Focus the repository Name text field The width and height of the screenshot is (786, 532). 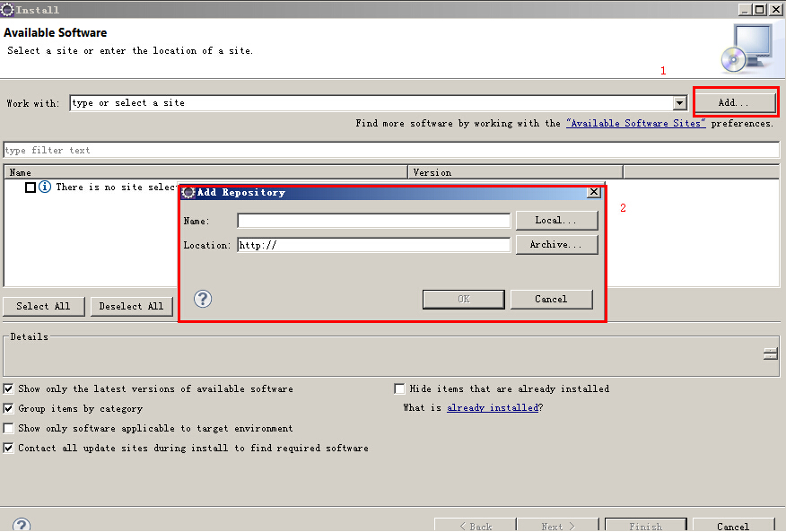[373, 221]
